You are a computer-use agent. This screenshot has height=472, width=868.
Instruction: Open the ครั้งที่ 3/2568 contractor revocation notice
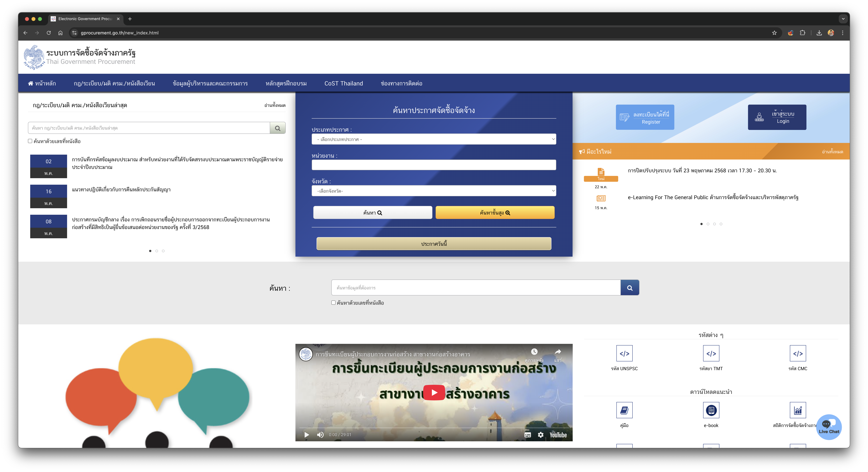171,223
